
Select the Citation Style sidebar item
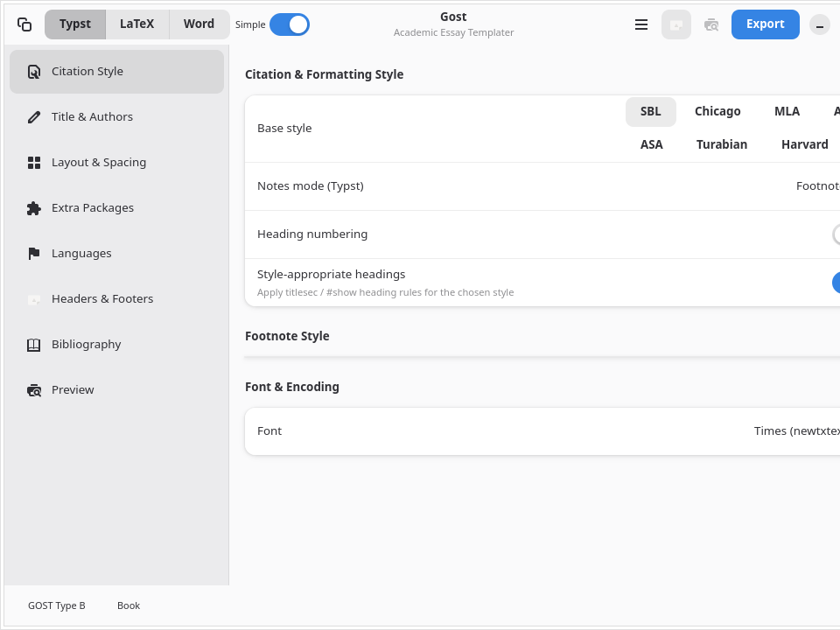[x=116, y=72]
